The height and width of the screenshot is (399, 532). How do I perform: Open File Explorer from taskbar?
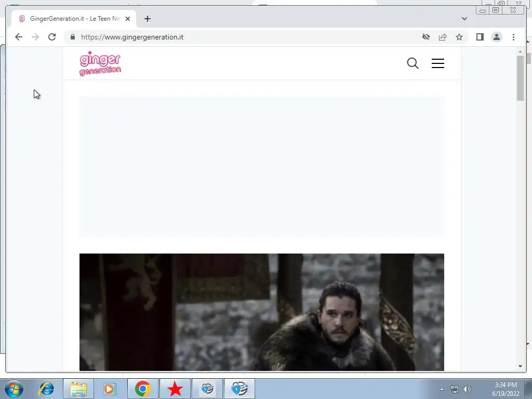click(x=78, y=389)
